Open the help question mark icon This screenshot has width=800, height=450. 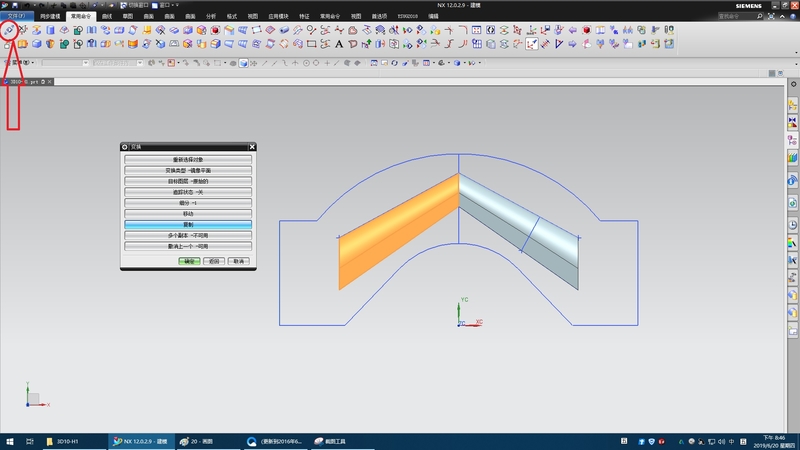pyautogui.click(x=793, y=16)
